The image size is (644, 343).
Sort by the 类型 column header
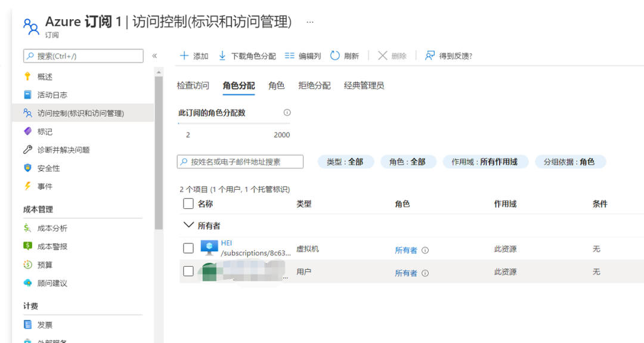(304, 204)
